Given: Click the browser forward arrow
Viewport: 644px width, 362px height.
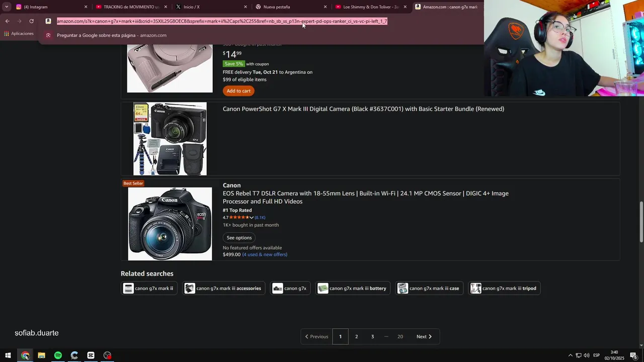Looking at the screenshot, I should tap(19, 21).
